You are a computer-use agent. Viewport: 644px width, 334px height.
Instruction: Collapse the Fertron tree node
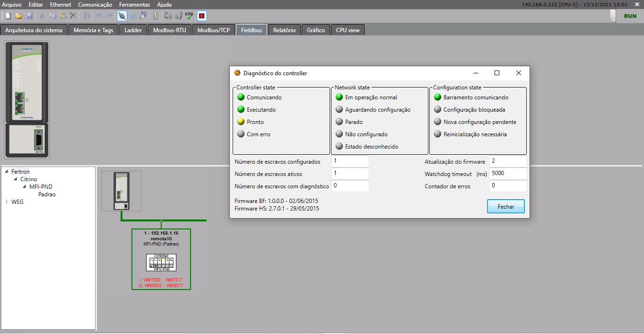coord(7,172)
